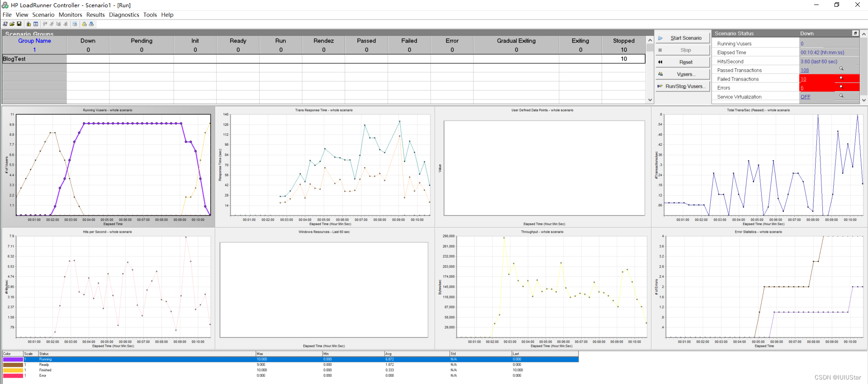Select the Running row in the legend
The image size is (868, 384).
(x=290, y=360)
